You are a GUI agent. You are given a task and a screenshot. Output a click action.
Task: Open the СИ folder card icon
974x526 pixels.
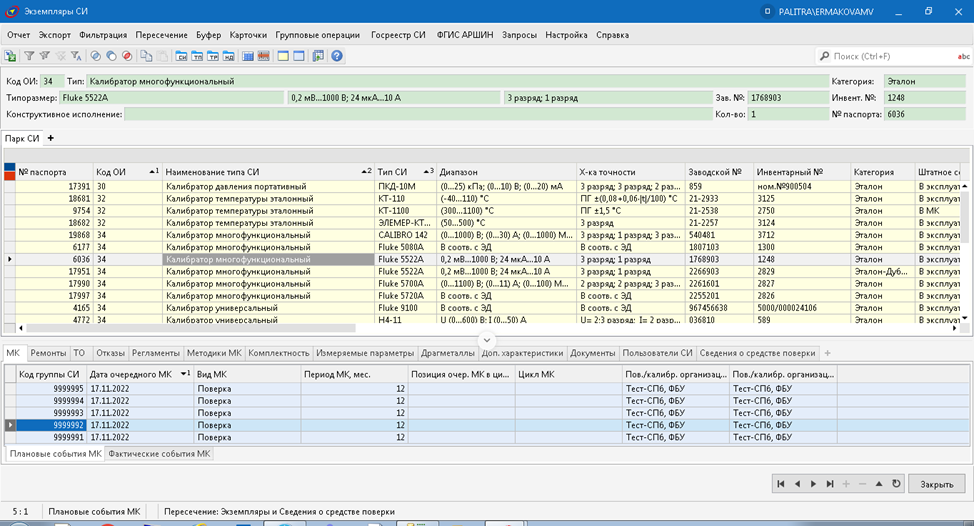[x=181, y=56]
